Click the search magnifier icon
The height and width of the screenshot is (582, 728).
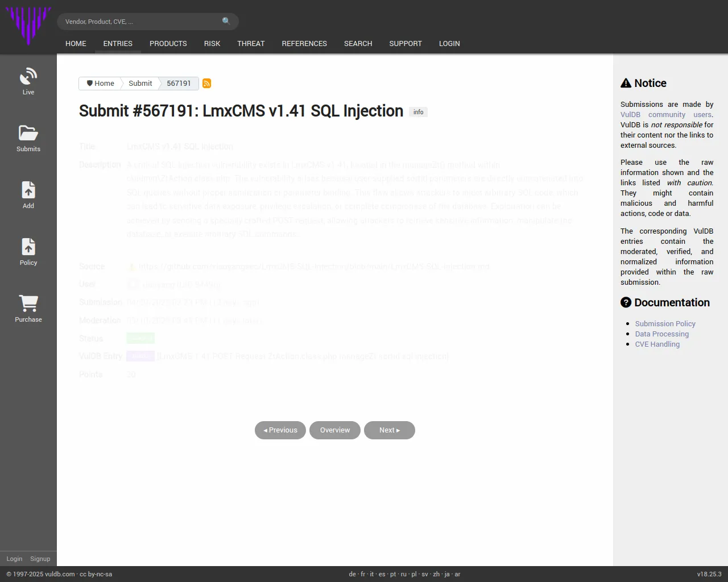(x=226, y=22)
